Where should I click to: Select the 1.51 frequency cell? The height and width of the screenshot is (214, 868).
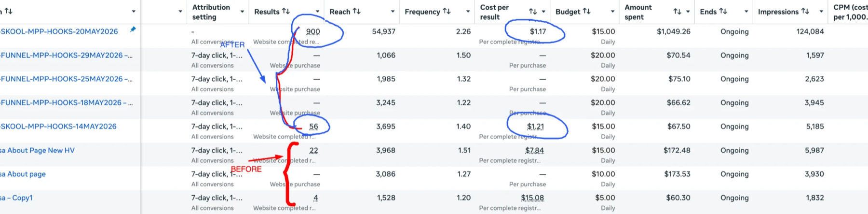464,150
